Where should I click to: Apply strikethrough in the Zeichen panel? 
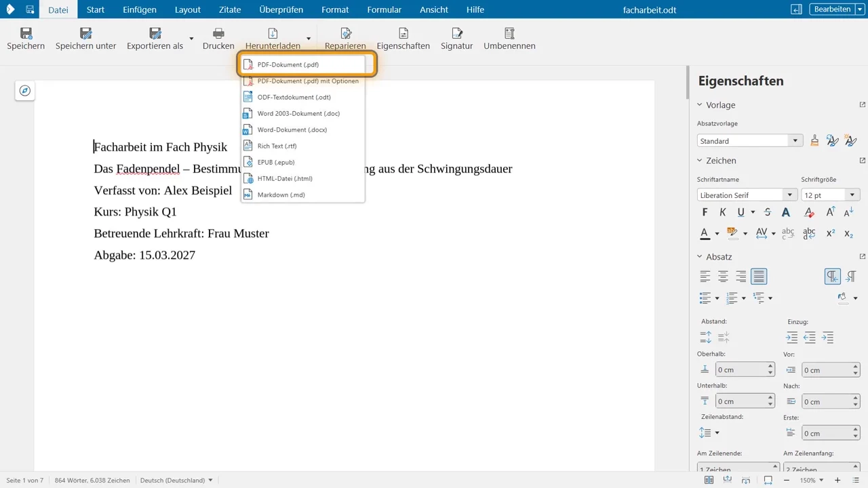click(768, 212)
